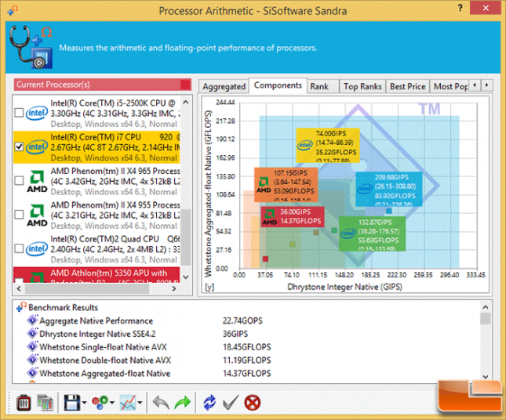Click the yellow 74.00GIPS chart label
Image resolution: width=506 pixels, height=420 pixels.
pyautogui.click(x=328, y=145)
